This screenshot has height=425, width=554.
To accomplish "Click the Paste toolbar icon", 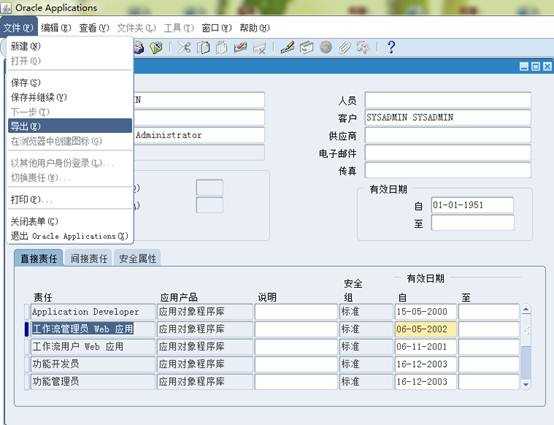I will [x=222, y=47].
